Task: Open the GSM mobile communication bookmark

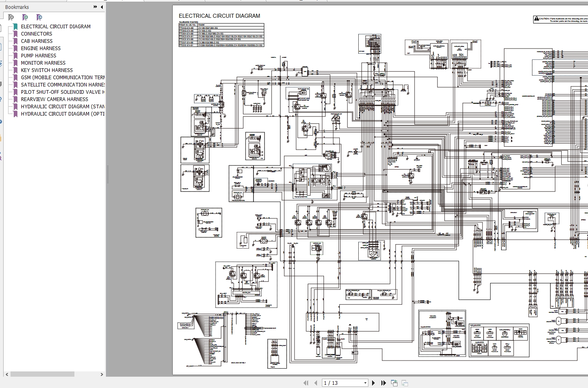Action: point(63,78)
